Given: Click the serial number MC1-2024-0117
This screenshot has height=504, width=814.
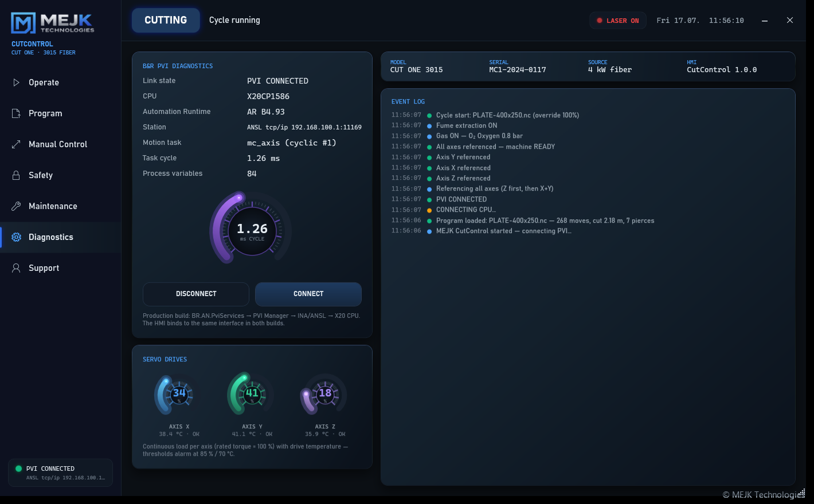Looking at the screenshot, I should [518, 70].
